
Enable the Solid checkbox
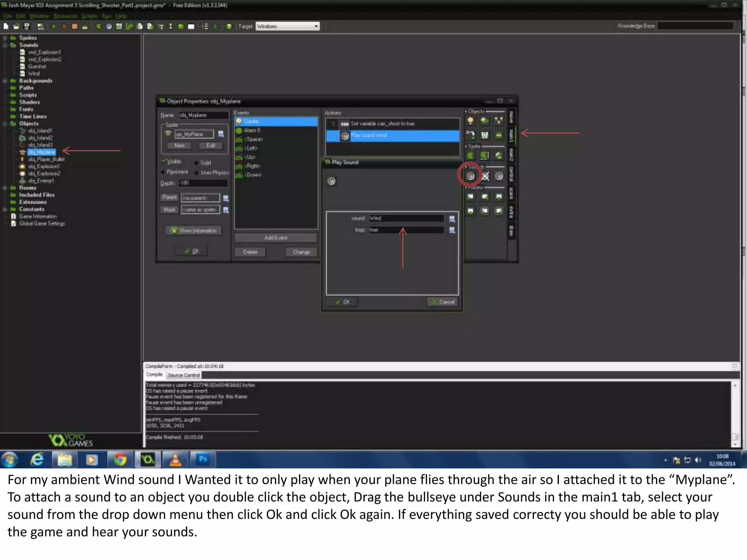197,163
